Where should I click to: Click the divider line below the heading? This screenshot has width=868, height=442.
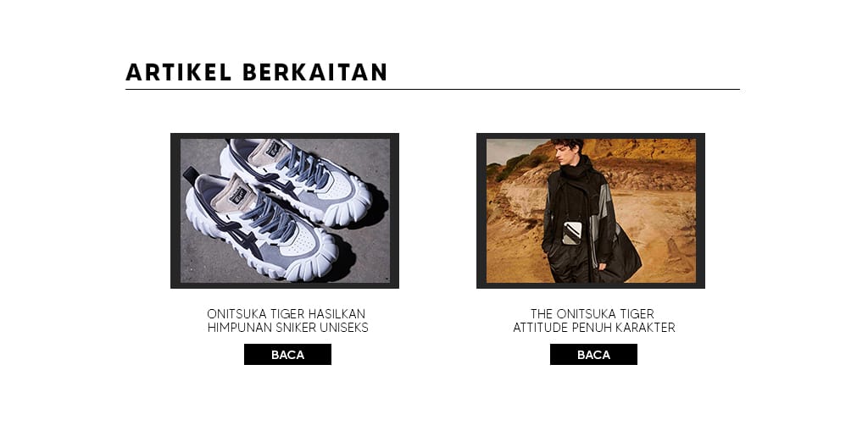point(432,89)
